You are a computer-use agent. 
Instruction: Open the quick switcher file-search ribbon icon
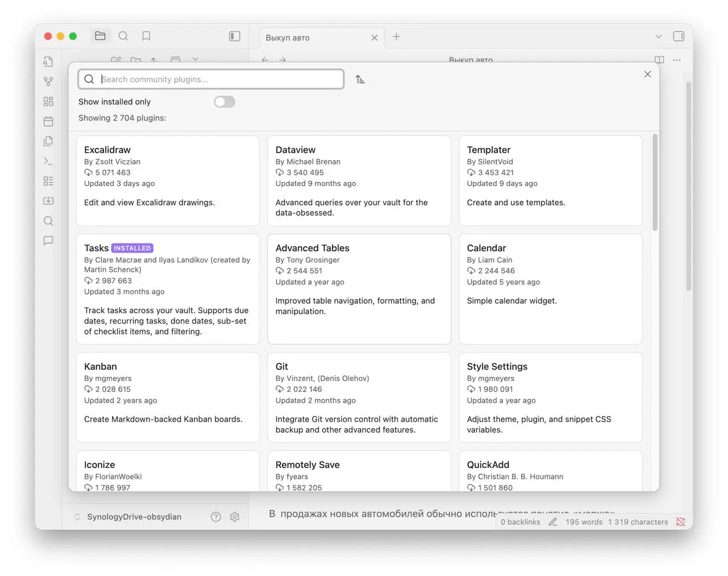pos(48,61)
